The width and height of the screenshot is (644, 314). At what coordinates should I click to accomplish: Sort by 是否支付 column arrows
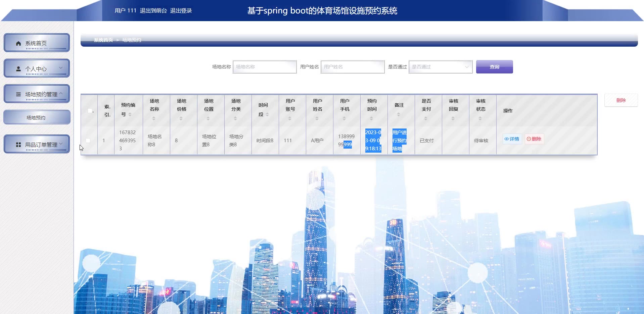click(x=426, y=118)
